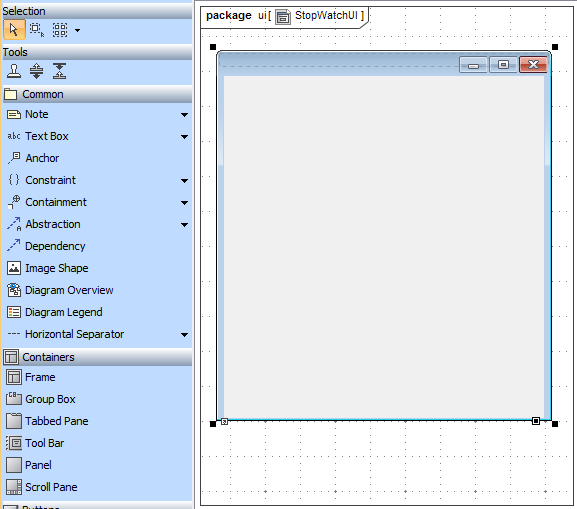The image size is (577, 509).
Task: Click the Selection section header
Action: click(97, 11)
